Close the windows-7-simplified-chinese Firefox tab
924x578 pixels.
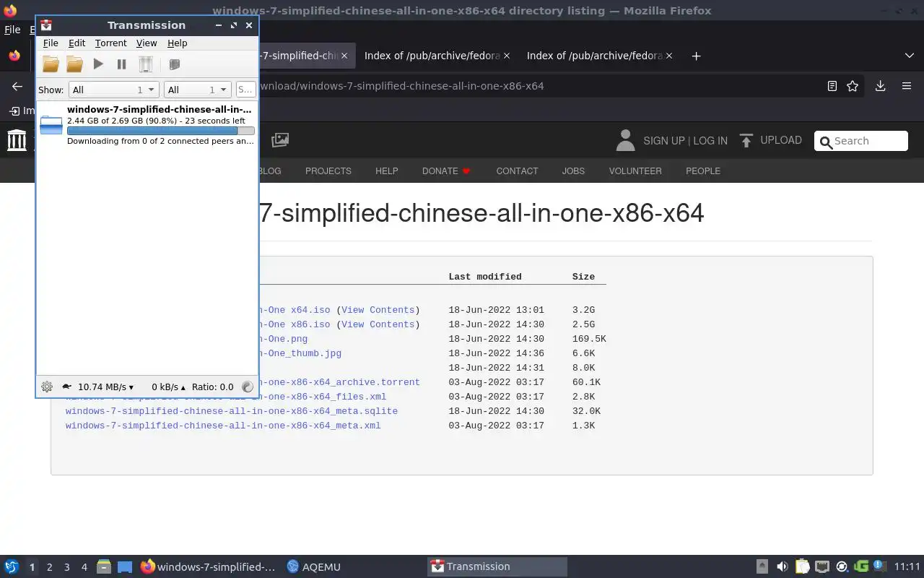(x=344, y=56)
